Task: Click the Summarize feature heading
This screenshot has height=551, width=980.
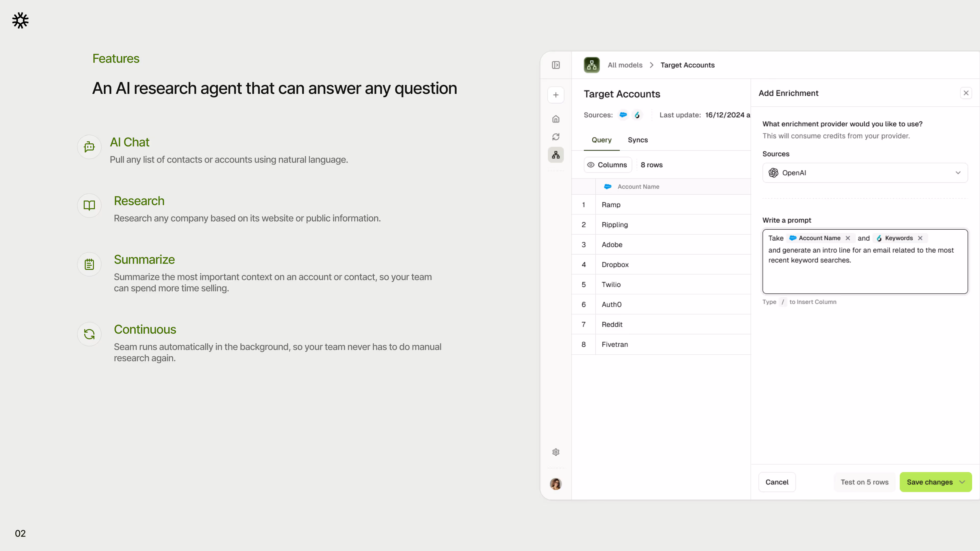Action: coord(144,259)
